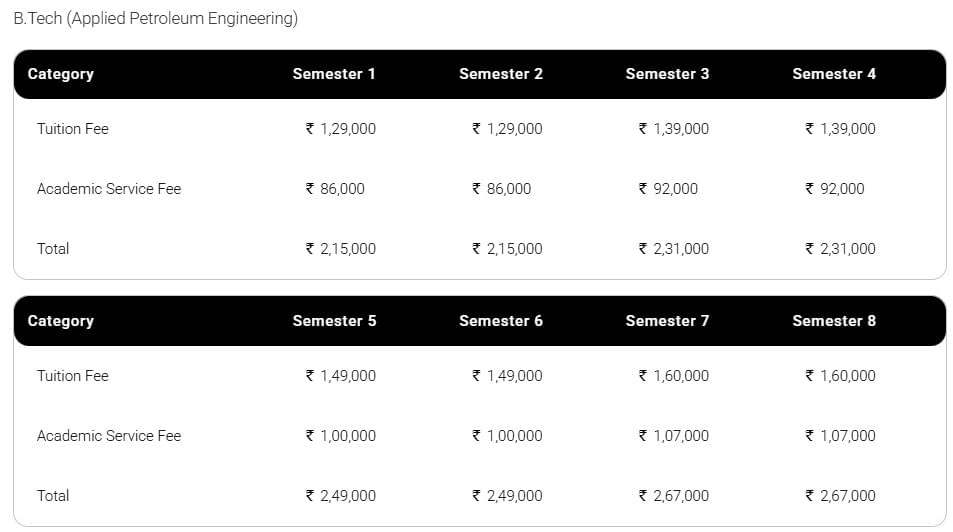Click the Category header in the second table
The width and height of the screenshot is (953, 532).
click(x=60, y=321)
